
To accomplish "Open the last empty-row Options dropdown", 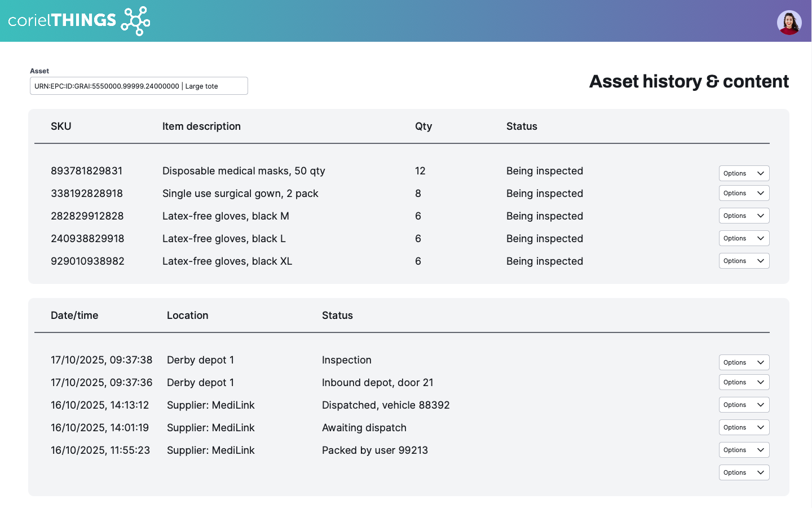I will pos(744,472).
